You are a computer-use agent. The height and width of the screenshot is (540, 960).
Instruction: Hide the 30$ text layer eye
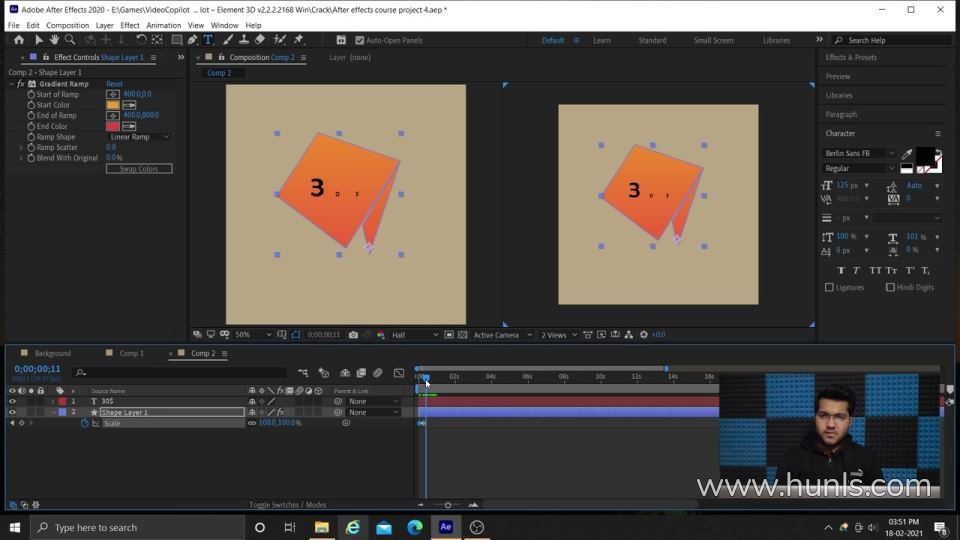pos(12,402)
